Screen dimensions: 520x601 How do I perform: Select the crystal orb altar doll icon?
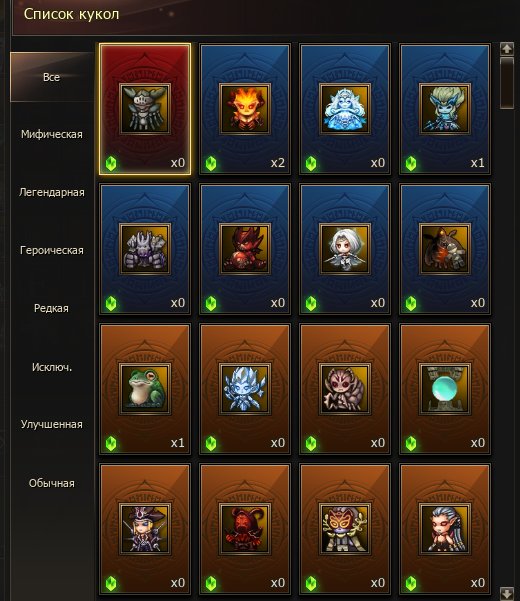point(445,389)
